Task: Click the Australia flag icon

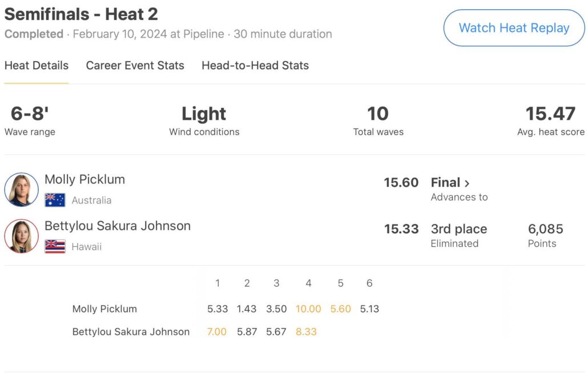Action: click(x=55, y=200)
